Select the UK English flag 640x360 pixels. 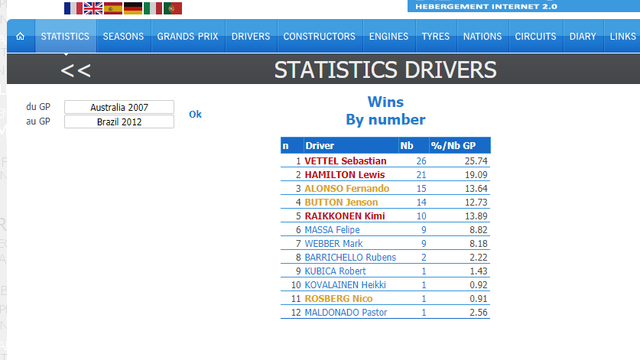(93, 8)
